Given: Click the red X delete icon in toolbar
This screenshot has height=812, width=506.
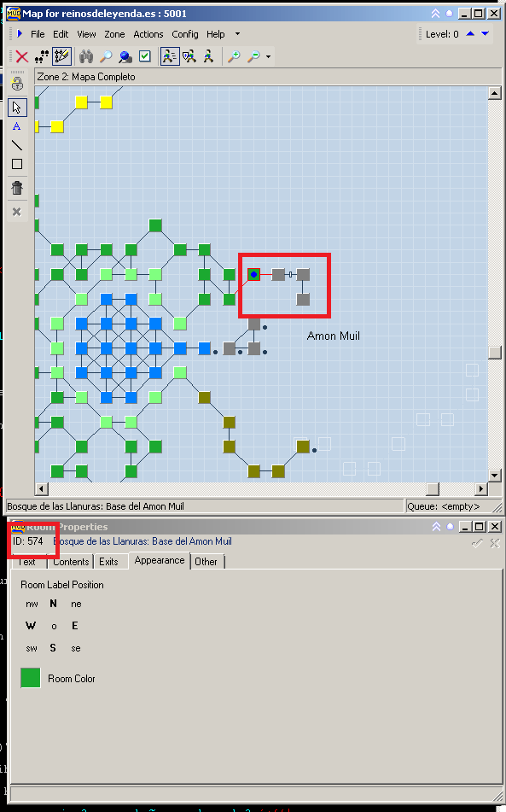Looking at the screenshot, I should coord(21,56).
